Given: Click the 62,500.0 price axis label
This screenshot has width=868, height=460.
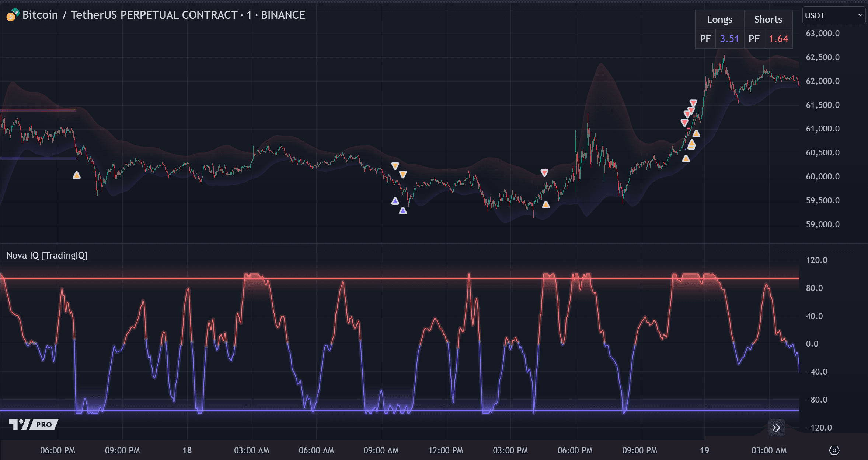Looking at the screenshot, I should pyautogui.click(x=823, y=57).
